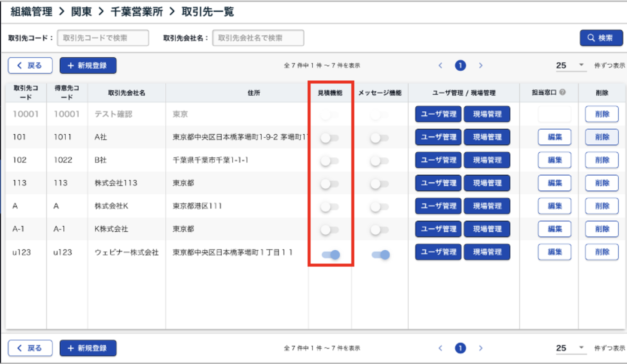Open the bottom 25 件ずつ表示 dropdown
This screenshot has height=364, width=627.
pos(570,348)
